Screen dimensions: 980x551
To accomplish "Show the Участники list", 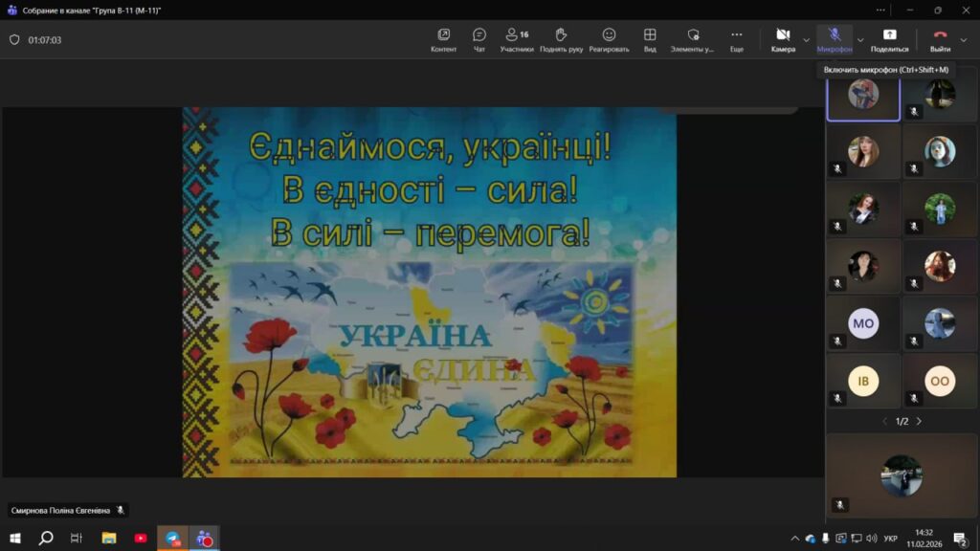I will pos(517,39).
